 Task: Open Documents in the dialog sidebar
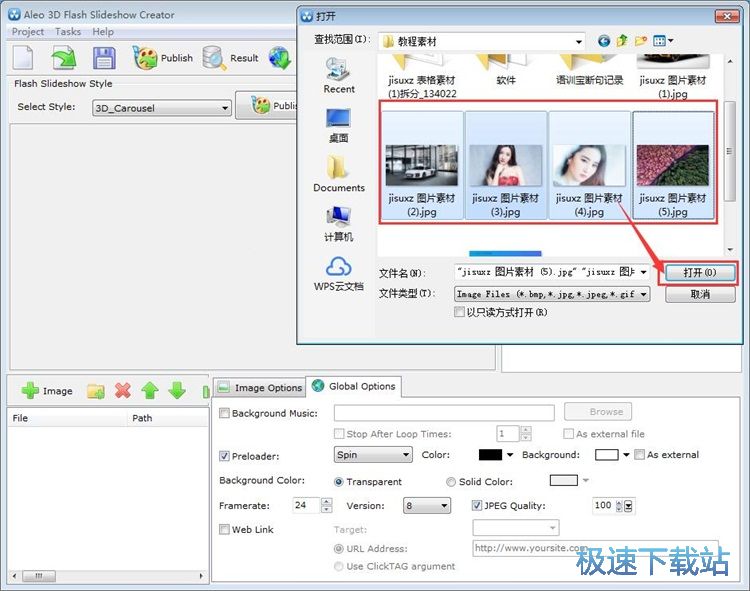339,174
